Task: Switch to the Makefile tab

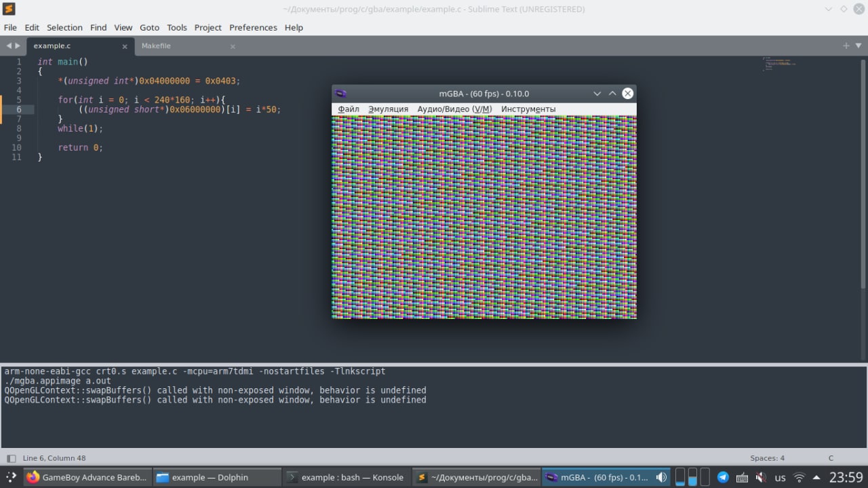Action: [156, 45]
